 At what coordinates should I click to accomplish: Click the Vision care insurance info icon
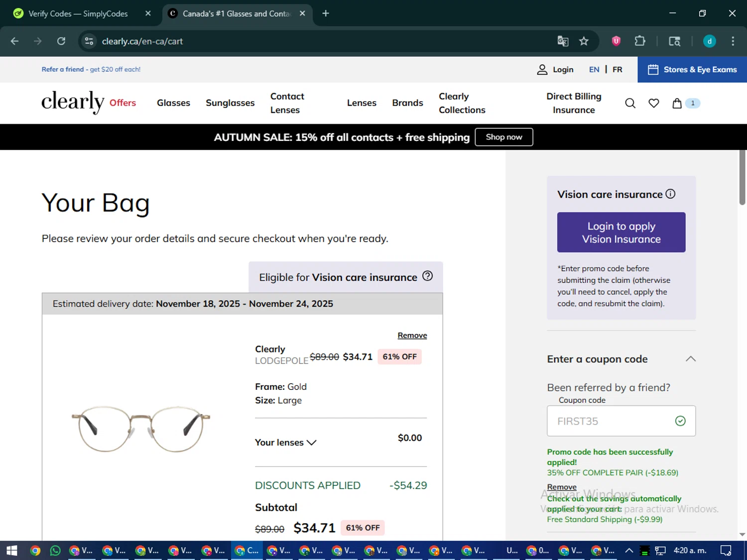[670, 194]
